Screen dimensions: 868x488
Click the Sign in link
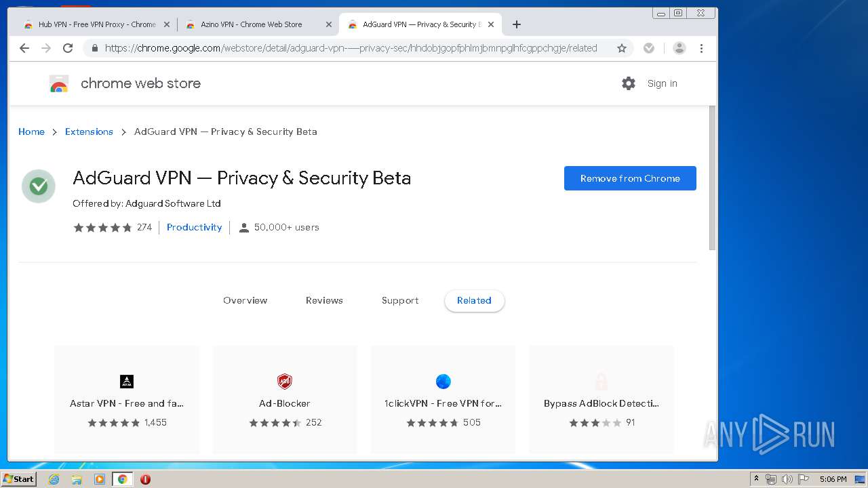[x=662, y=83]
